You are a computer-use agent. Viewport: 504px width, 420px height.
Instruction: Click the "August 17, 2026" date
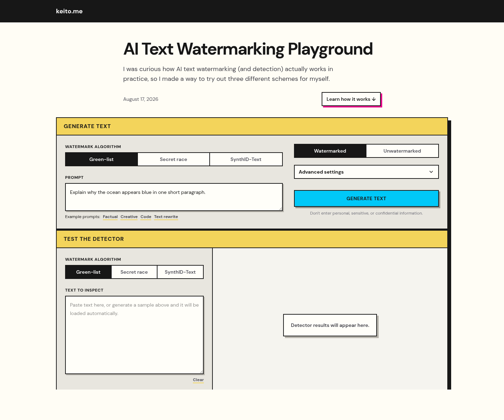pos(141,99)
